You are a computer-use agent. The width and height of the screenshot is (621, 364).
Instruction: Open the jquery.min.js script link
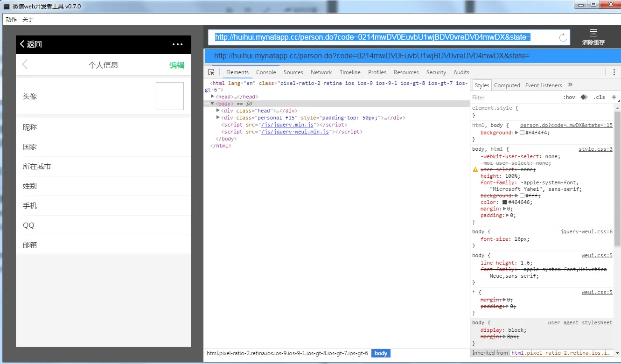tap(287, 125)
